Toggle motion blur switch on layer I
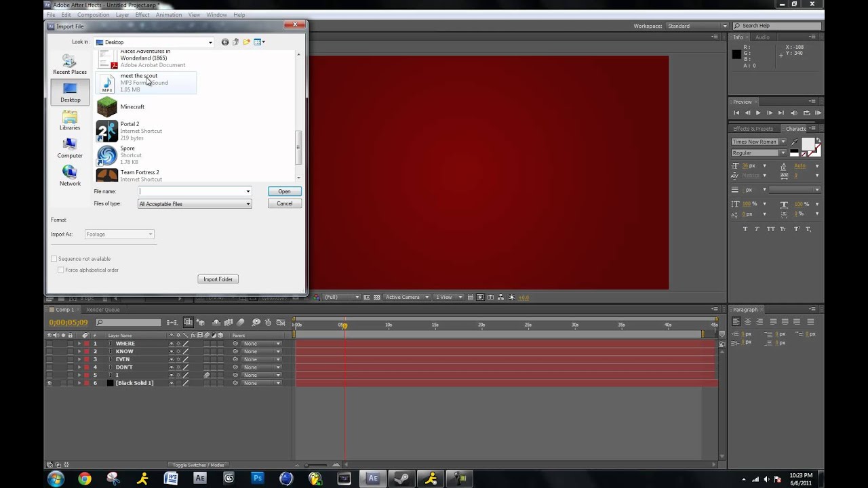The image size is (868, 488). [206, 375]
